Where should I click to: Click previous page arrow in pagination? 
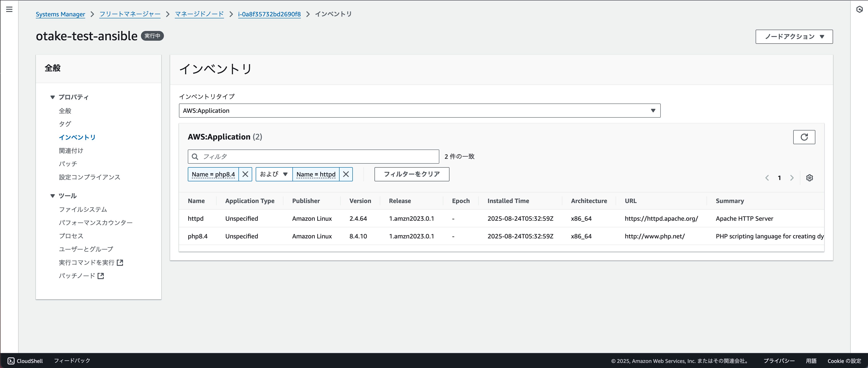pos(767,178)
